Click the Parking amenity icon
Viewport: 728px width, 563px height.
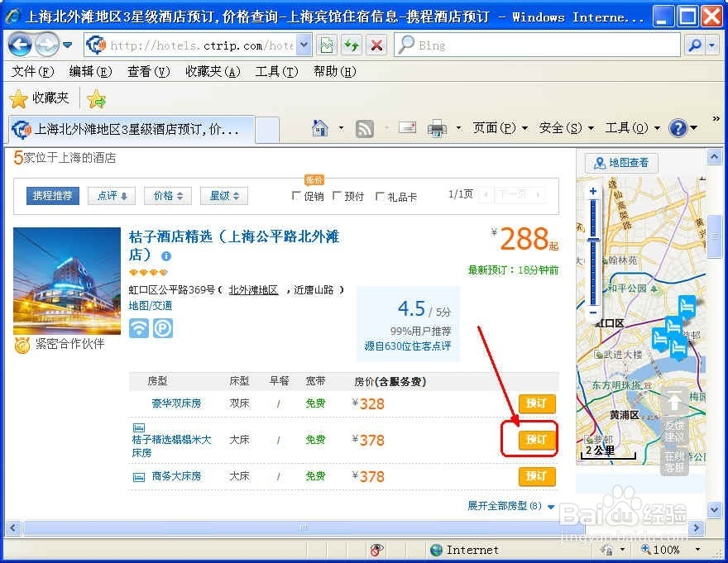pos(163,328)
